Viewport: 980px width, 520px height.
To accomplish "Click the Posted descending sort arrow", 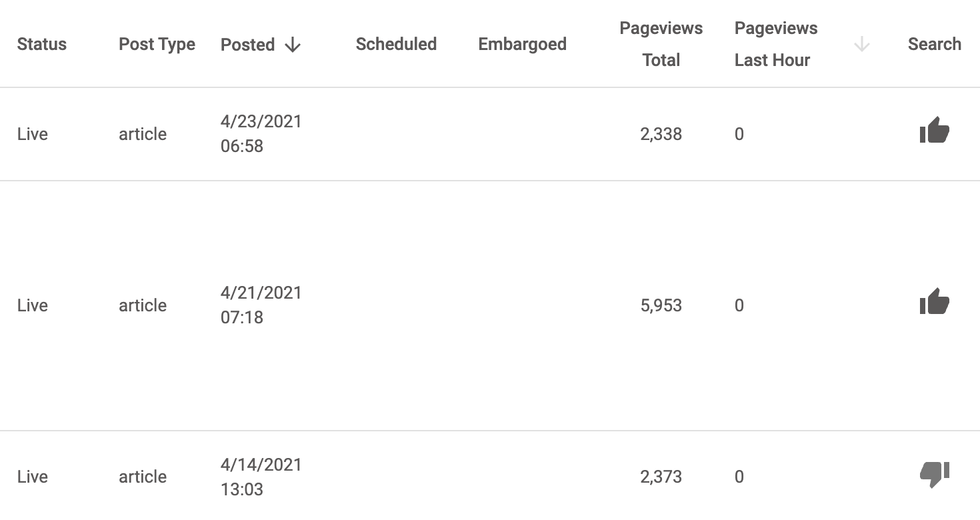I will [x=293, y=44].
